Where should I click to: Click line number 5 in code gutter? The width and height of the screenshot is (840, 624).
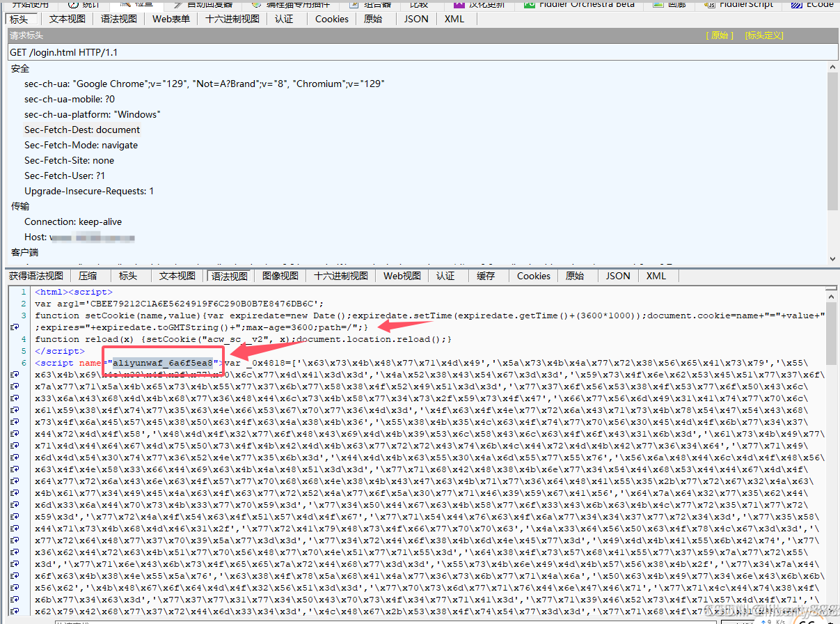click(24, 351)
